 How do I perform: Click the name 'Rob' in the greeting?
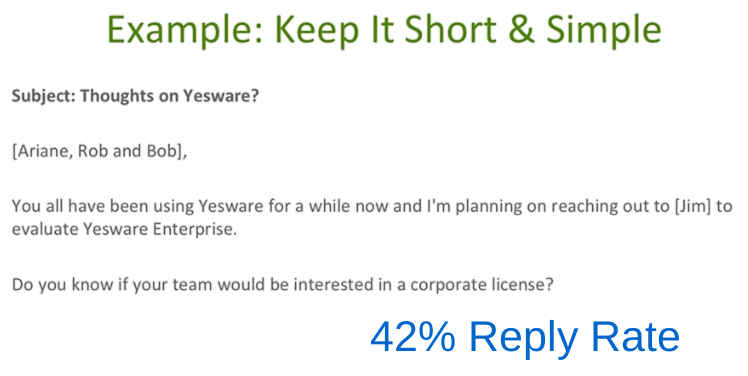point(93,151)
